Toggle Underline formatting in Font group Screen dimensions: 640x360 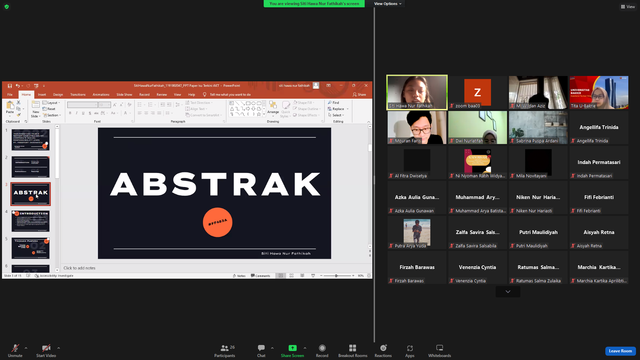tap(83, 113)
